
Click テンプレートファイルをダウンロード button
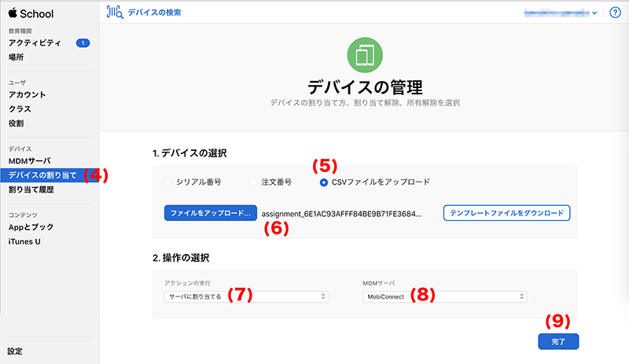506,213
